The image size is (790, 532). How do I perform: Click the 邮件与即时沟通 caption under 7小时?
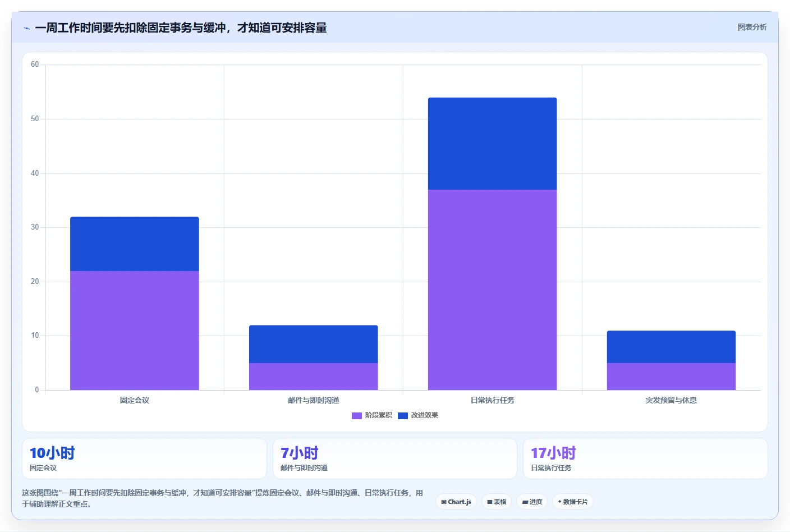coord(304,468)
